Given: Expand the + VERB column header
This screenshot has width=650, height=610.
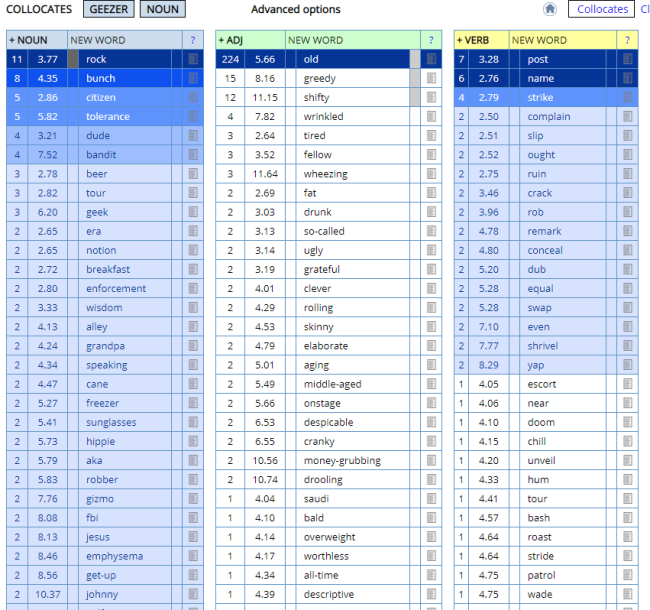Looking at the screenshot, I should coord(472,40).
